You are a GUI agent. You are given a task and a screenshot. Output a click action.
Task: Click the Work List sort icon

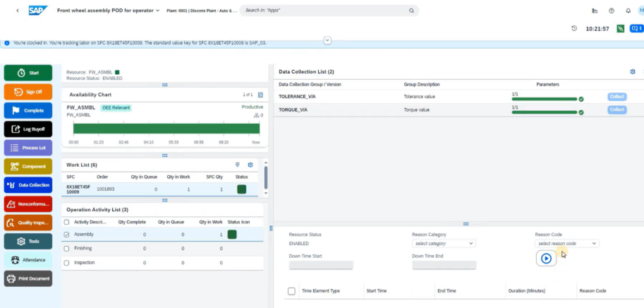[x=238, y=165]
